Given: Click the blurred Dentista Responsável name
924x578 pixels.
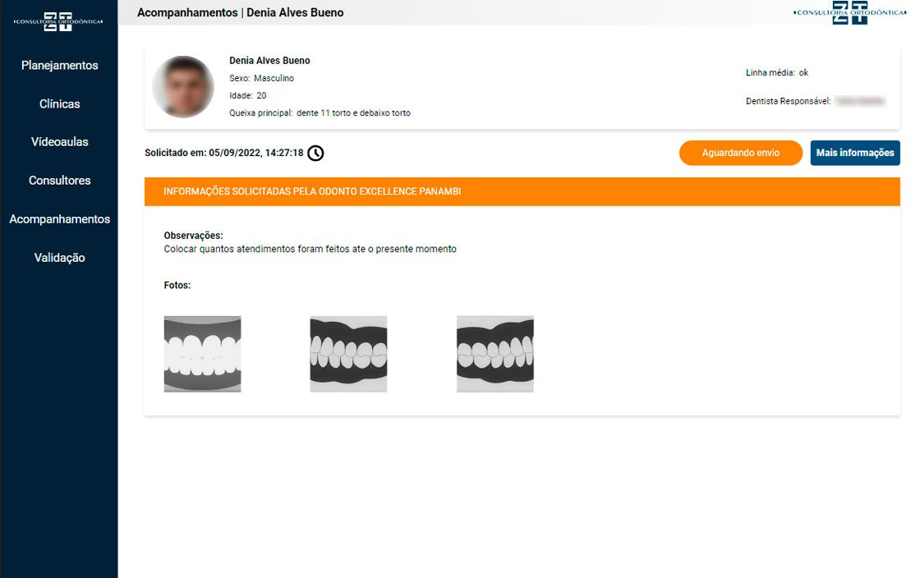Looking at the screenshot, I should (x=860, y=102).
